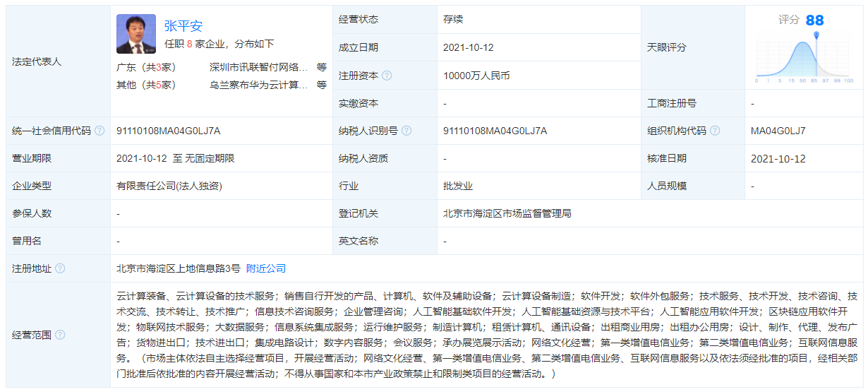Select the 其他（共5家） region entry

coord(146,85)
